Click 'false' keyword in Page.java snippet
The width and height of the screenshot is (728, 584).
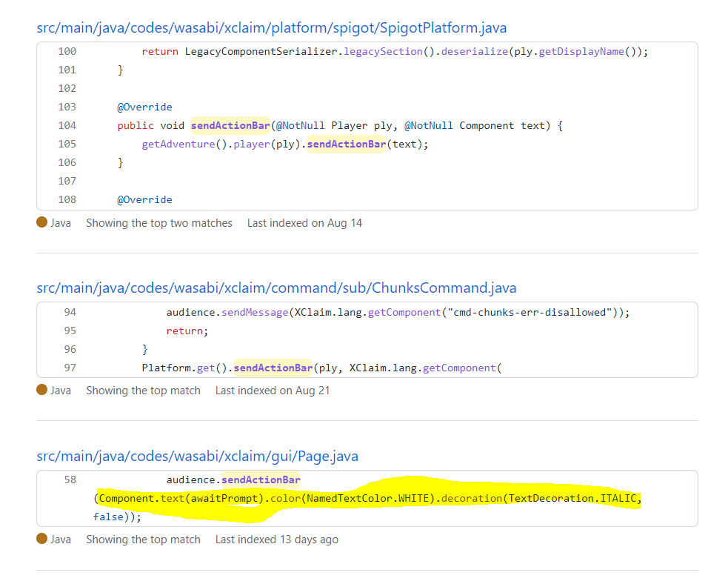pos(108,517)
